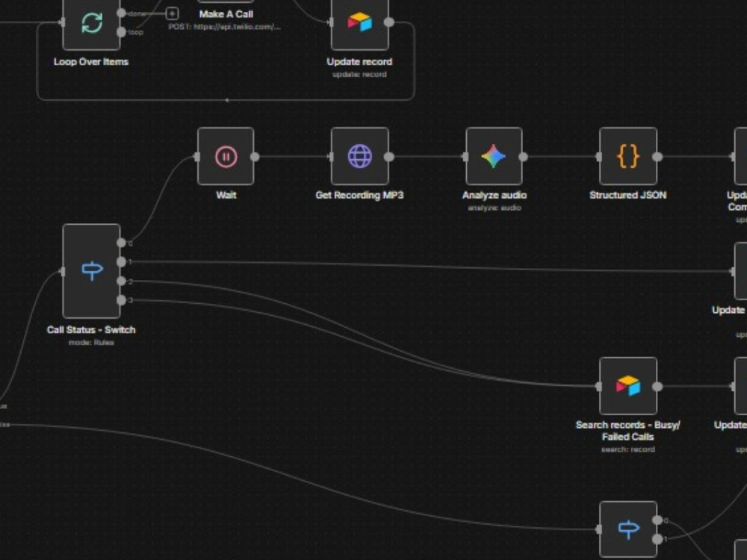Click the 'Analyze audio' label

494,195
